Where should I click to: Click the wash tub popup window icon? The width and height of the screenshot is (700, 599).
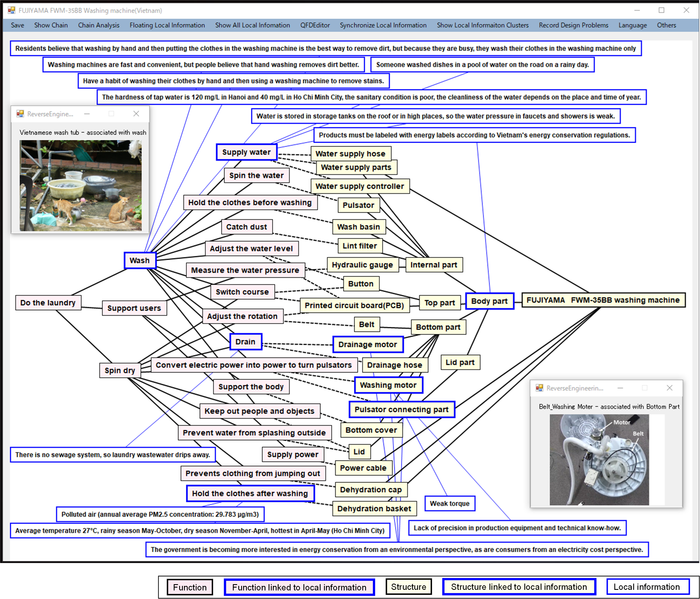pos(20,114)
